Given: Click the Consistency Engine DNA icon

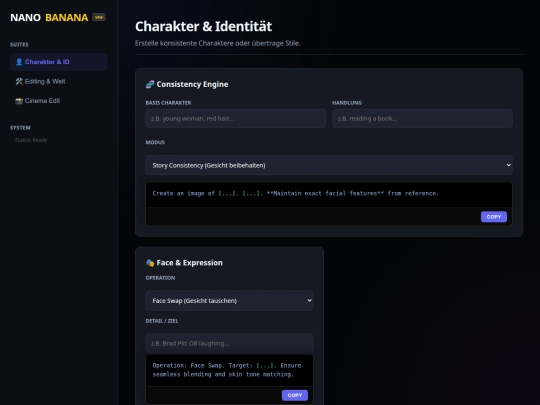Looking at the screenshot, I should pos(150,84).
